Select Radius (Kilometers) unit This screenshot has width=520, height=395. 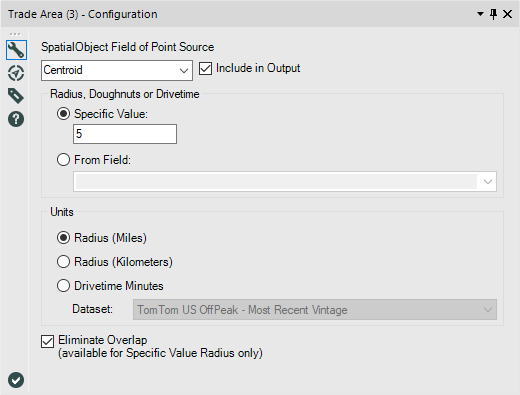[x=63, y=262]
